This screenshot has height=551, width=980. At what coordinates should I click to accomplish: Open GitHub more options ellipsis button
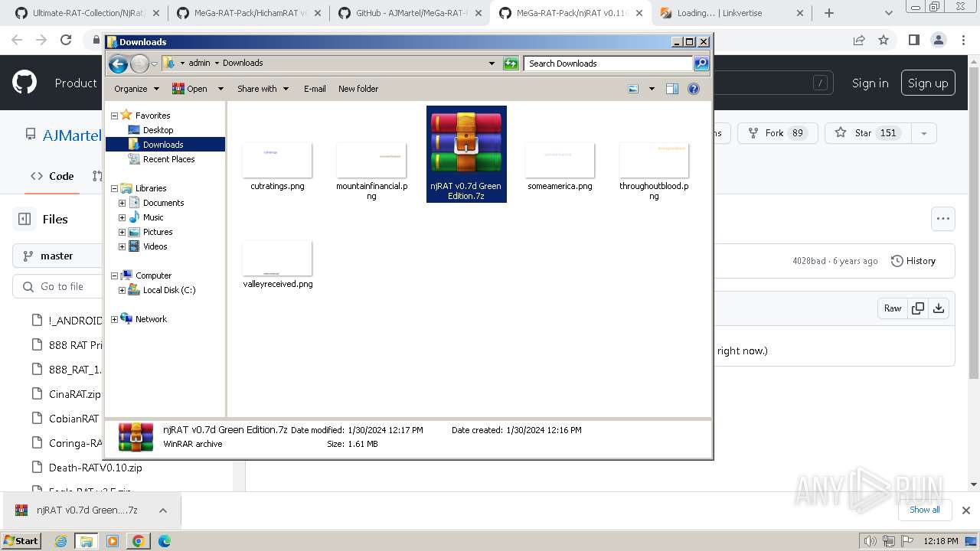(x=943, y=219)
